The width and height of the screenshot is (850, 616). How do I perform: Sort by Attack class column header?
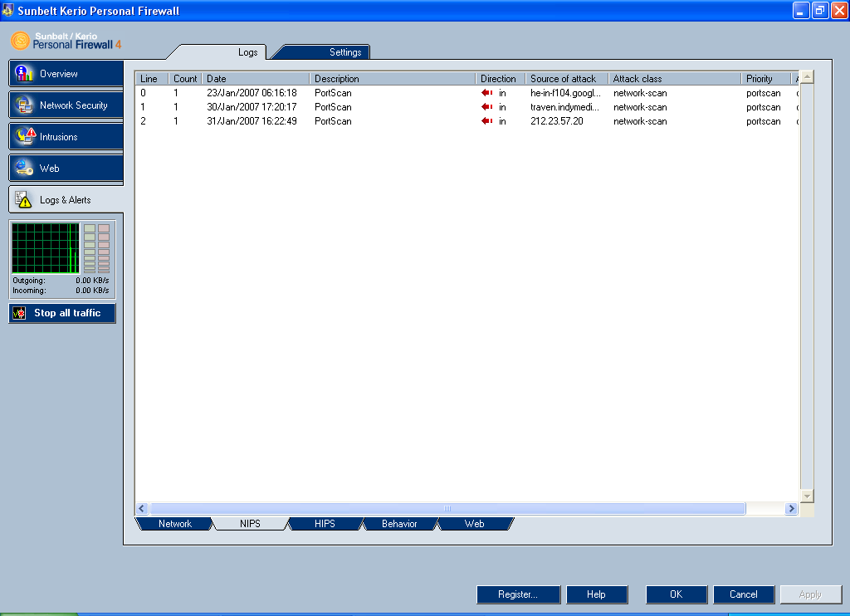(x=674, y=79)
